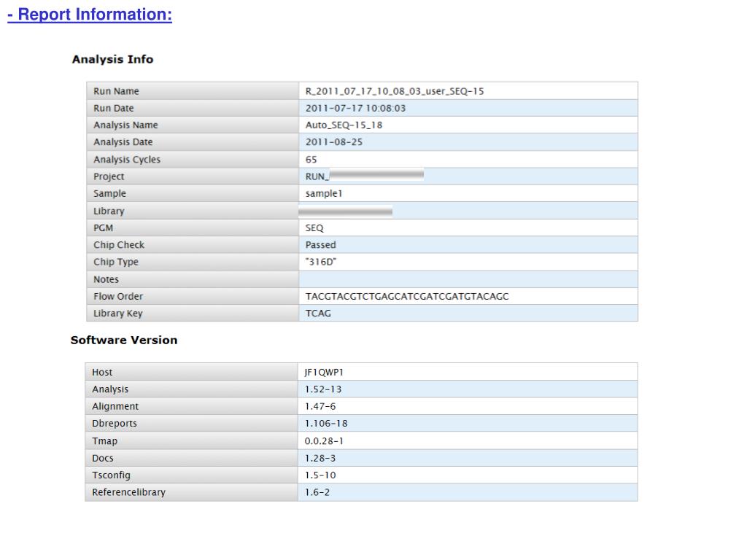
Task: Click the Tsconfig label cell
Action: pyautogui.click(x=192, y=475)
